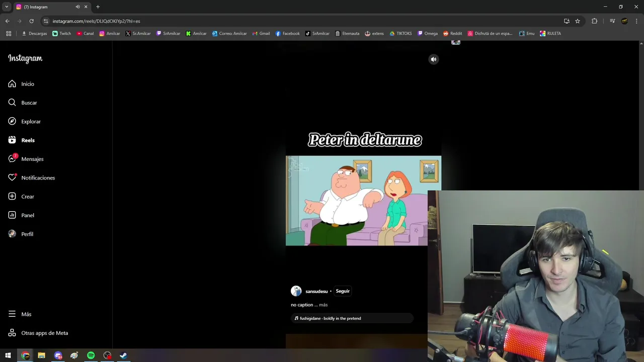
Task: Open File Explorer from taskbar
Action: 41,355
